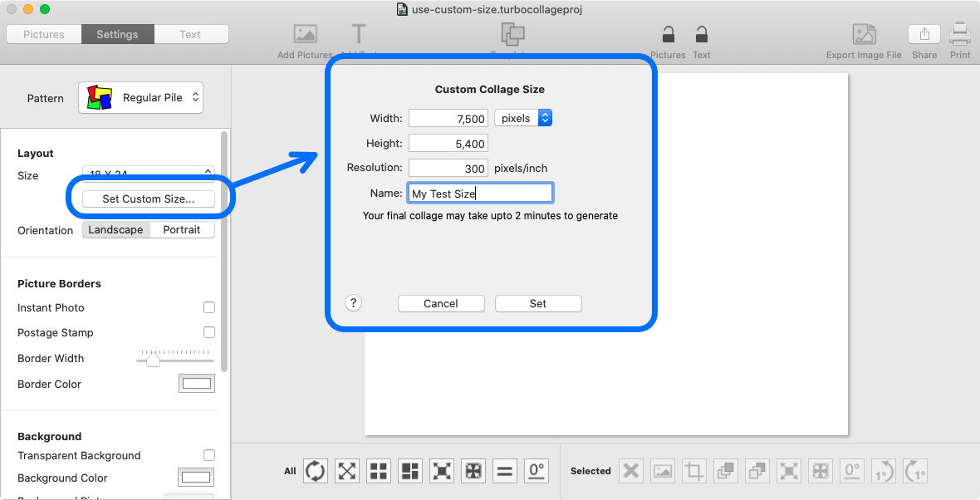Screen dimensions: 980x500
Task: Click the shuffle all pictures icon
Action: click(x=316, y=471)
